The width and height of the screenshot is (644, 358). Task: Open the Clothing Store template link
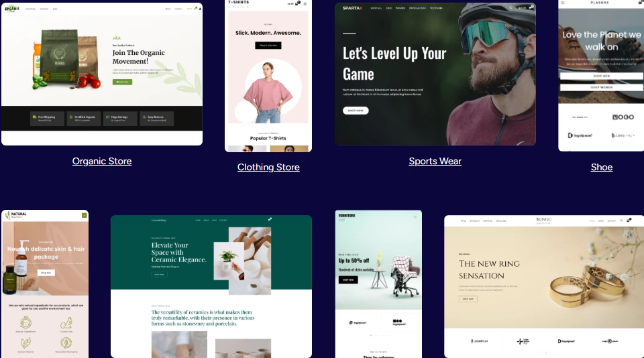[x=268, y=167]
